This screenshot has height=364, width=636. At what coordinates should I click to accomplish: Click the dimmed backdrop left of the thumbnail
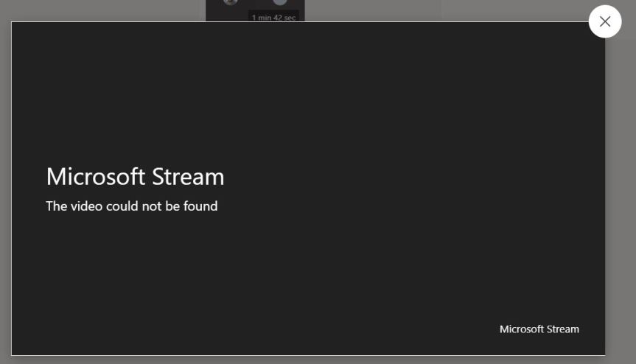[147, 10]
